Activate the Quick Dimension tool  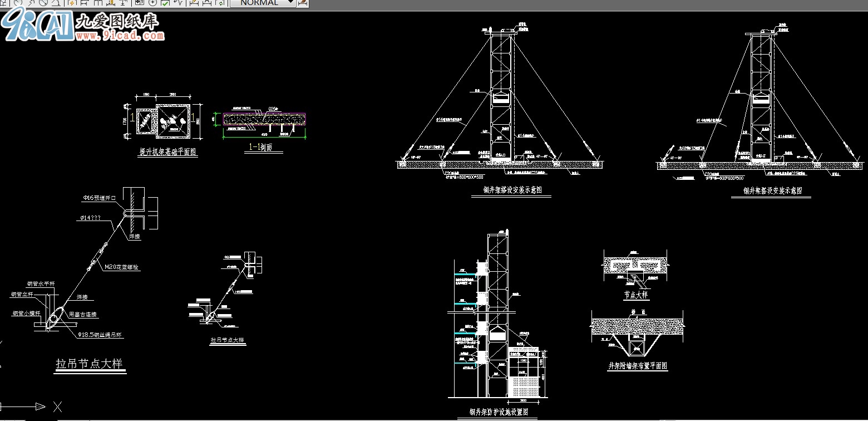click(71, 2)
